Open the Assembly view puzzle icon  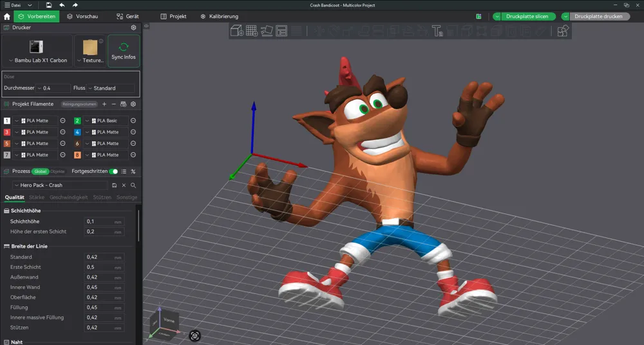pos(563,31)
